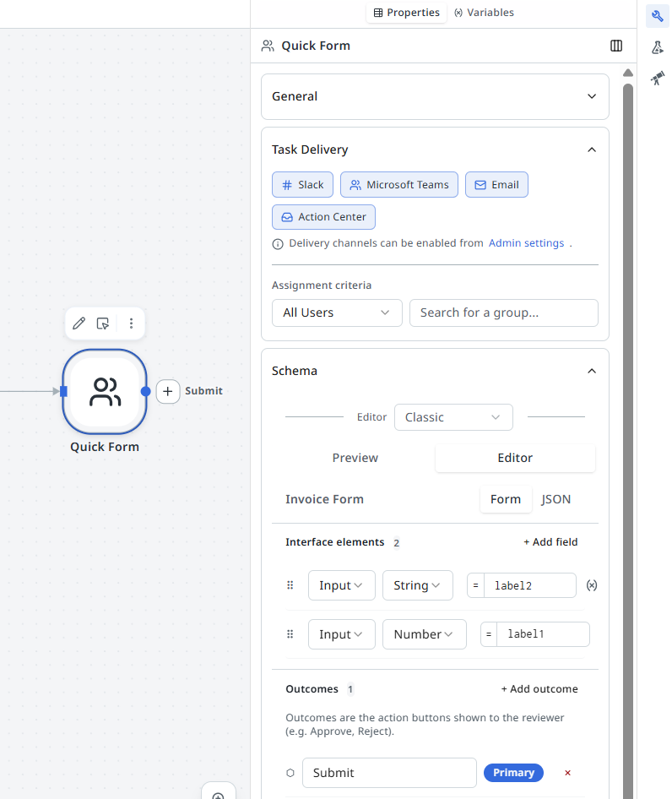
Task: Collapse the Task Delivery section
Action: coord(592,149)
